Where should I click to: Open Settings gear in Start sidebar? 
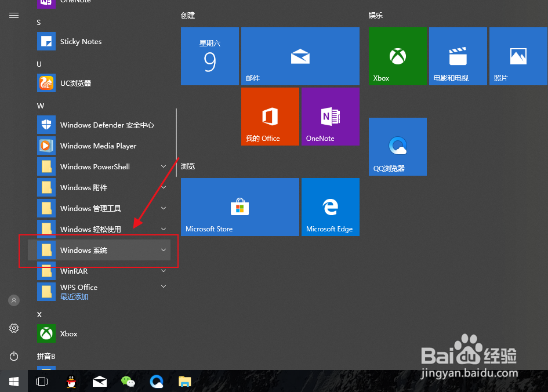pos(14,328)
